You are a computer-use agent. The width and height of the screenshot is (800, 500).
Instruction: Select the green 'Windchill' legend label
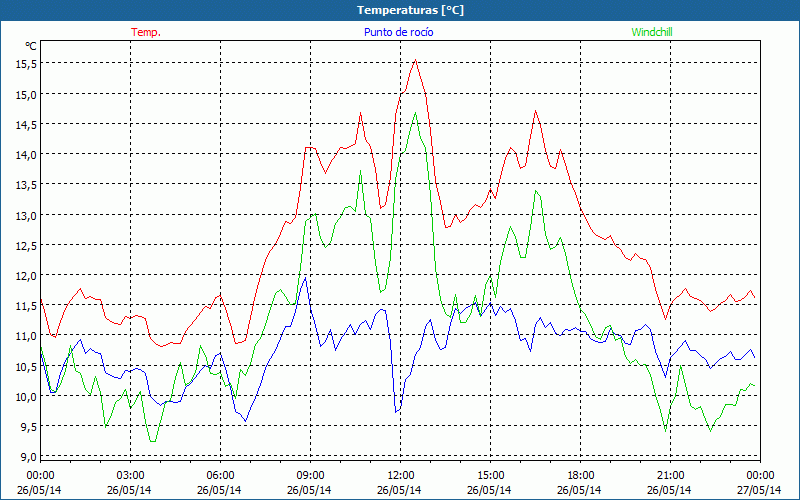click(652, 32)
